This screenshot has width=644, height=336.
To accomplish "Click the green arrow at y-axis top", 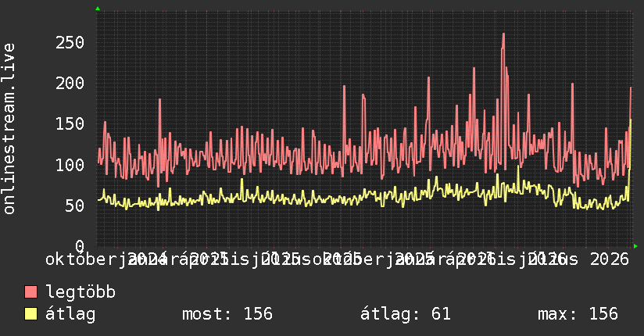I will [98, 9].
